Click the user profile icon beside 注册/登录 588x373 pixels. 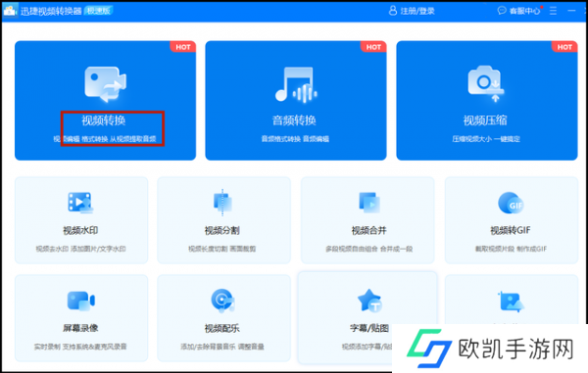[x=393, y=11]
